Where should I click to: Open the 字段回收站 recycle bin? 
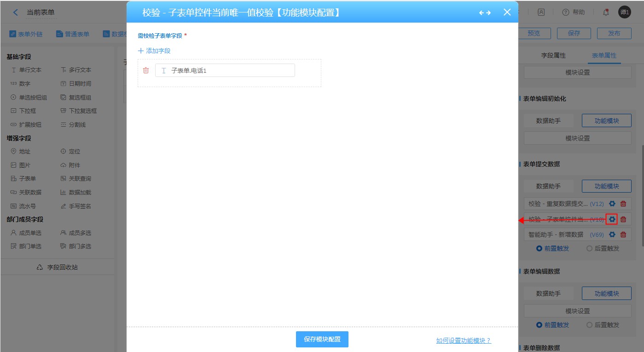(58, 267)
